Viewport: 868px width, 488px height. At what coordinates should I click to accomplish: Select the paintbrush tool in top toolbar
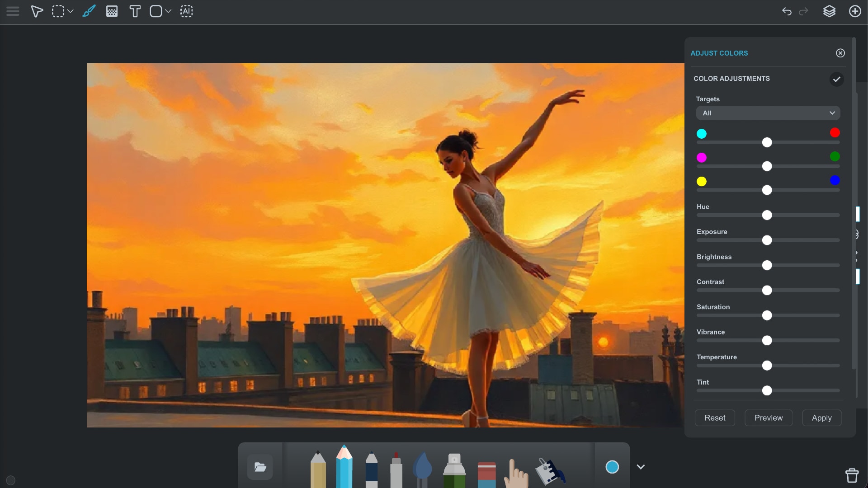click(89, 11)
